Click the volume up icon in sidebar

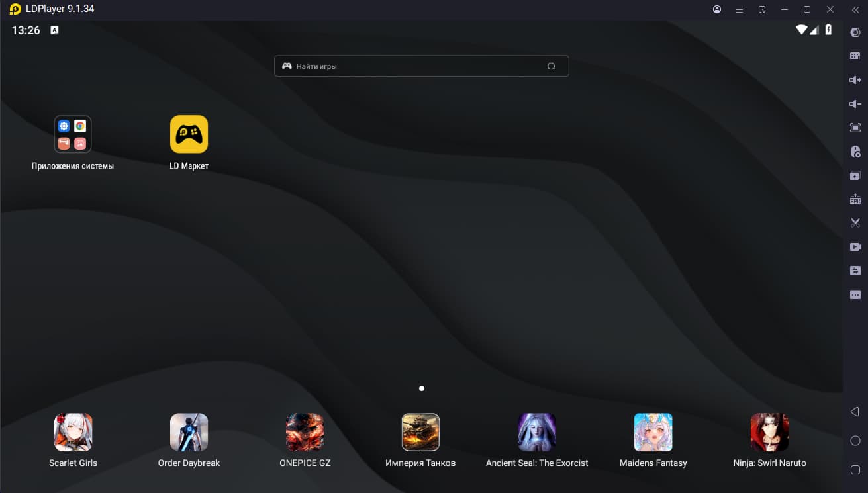click(855, 80)
